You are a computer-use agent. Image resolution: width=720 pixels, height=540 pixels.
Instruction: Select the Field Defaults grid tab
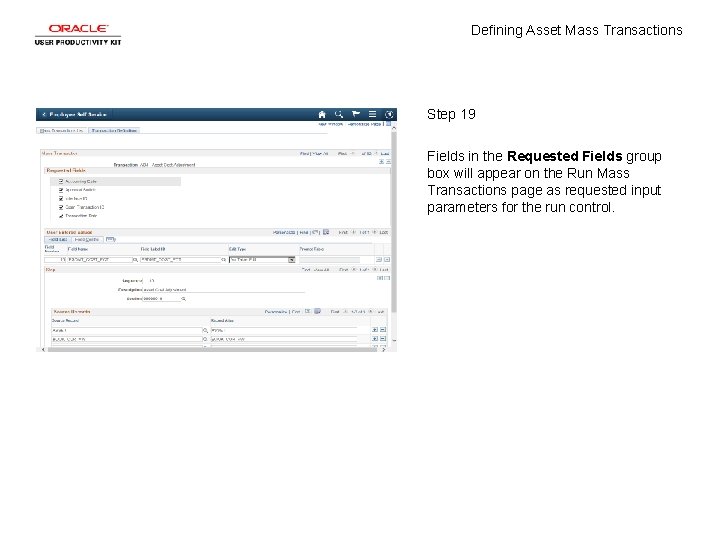87,240
